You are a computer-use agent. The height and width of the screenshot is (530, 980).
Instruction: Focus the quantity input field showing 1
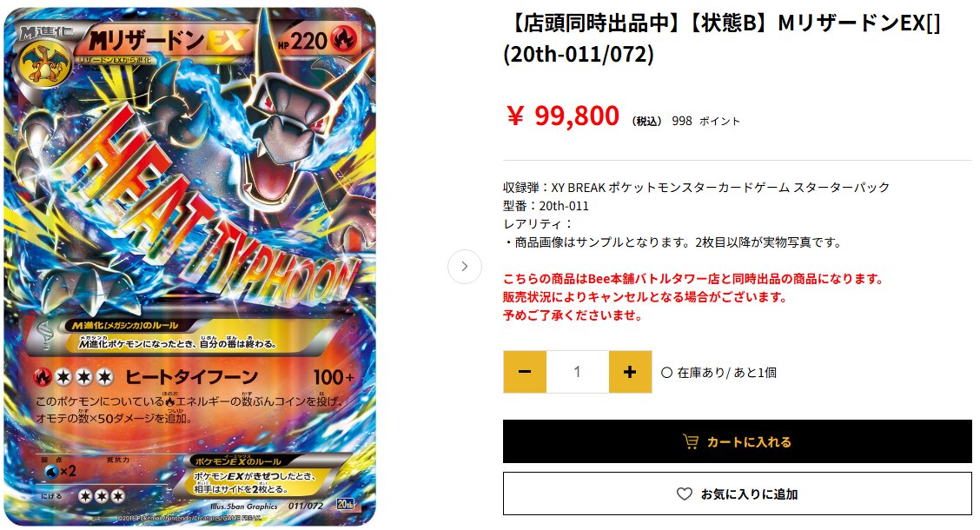pyautogui.click(x=578, y=372)
